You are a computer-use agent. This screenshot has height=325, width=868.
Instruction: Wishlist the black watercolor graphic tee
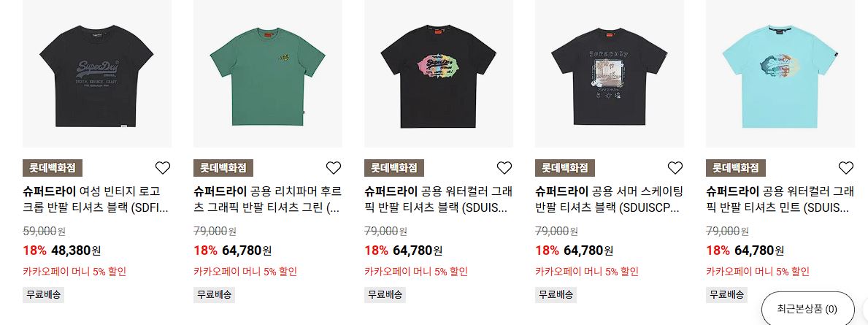coord(504,168)
